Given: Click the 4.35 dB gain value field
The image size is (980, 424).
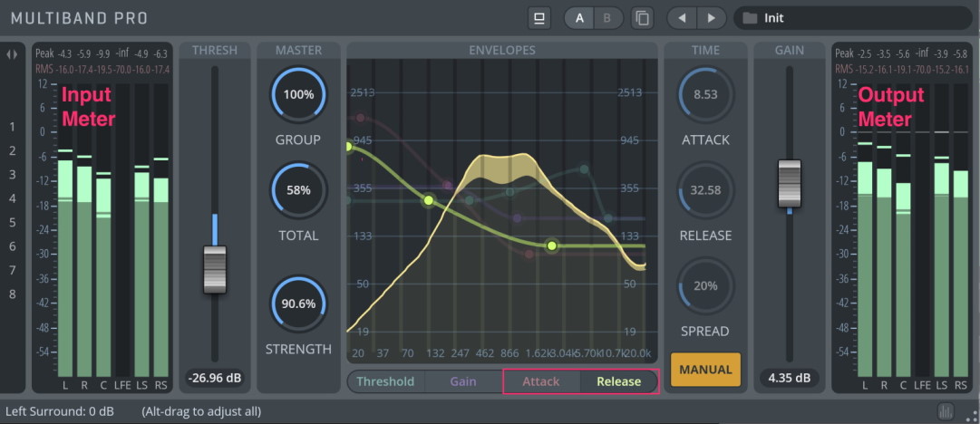Looking at the screenshot, I should [x=790, y=378].
